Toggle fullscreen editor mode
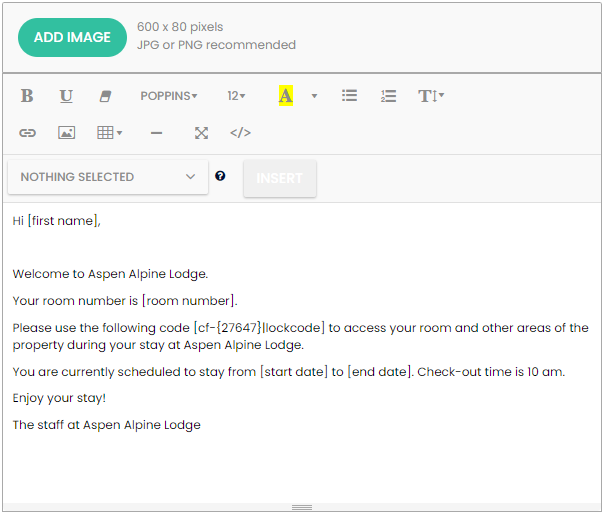 click(201, 132)
